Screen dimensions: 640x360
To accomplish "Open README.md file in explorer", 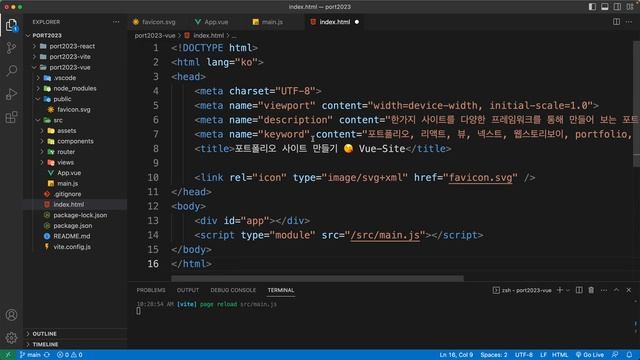I will tap(76, 236).
